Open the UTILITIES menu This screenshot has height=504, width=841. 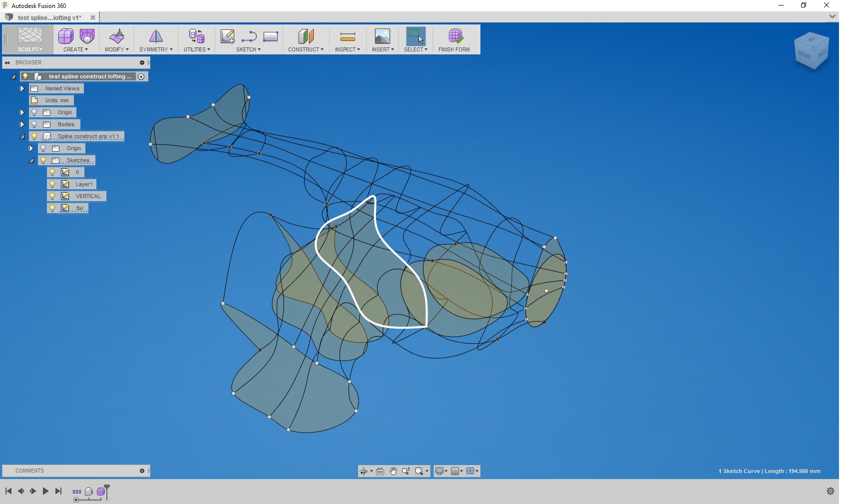197,49
